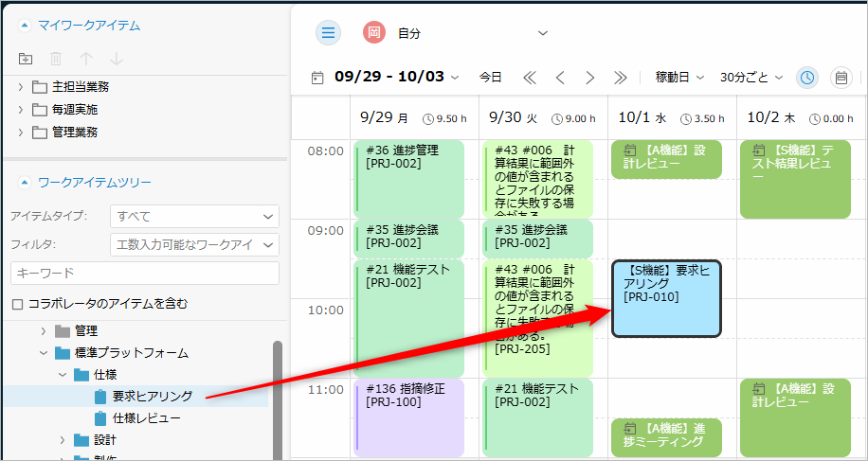This screenshot has width=868, height=461.
Task: Collapse the ワークアイテムツリー panel
Action: (x=24, y=182)
